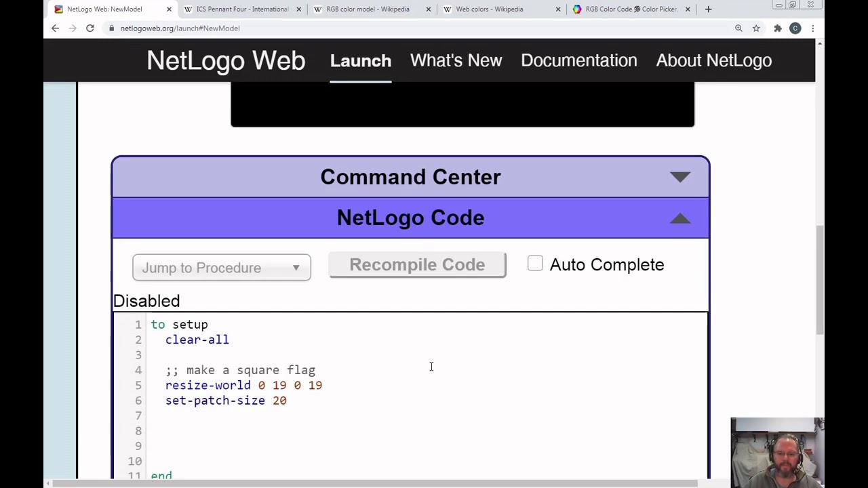
Task: Open the Jump to Procedure dropdown
Action: (x=222, y=268)
